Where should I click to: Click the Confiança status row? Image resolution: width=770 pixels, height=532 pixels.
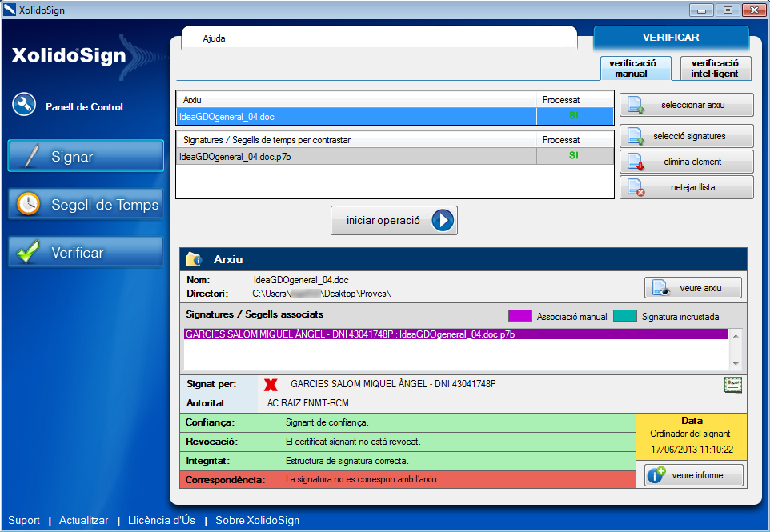click(x=408, y=422)
